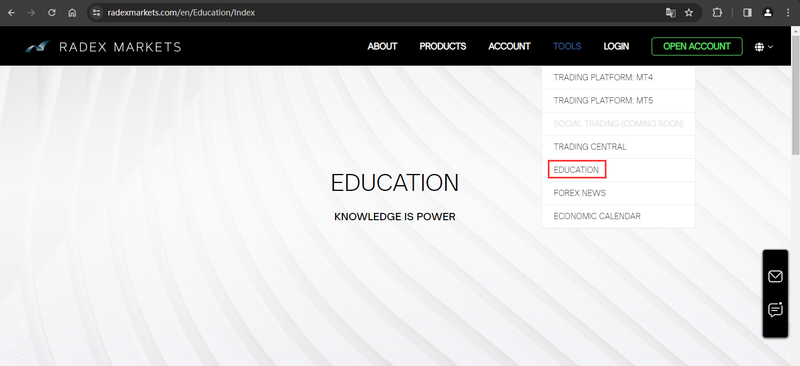
Task: Select EDUCATION in the Tools dropdown
Action: (x=618, y=170)
